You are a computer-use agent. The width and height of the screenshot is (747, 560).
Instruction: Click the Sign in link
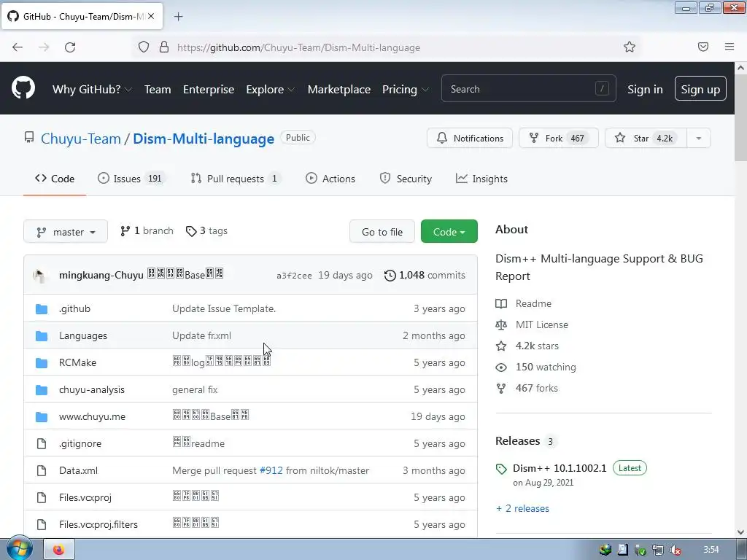(645, 89)
